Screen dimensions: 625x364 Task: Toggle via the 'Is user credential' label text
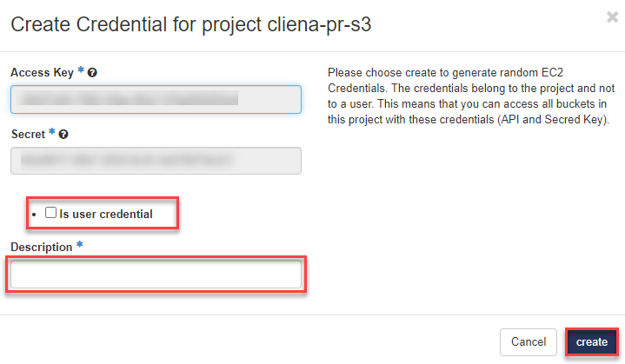[106, 215]
